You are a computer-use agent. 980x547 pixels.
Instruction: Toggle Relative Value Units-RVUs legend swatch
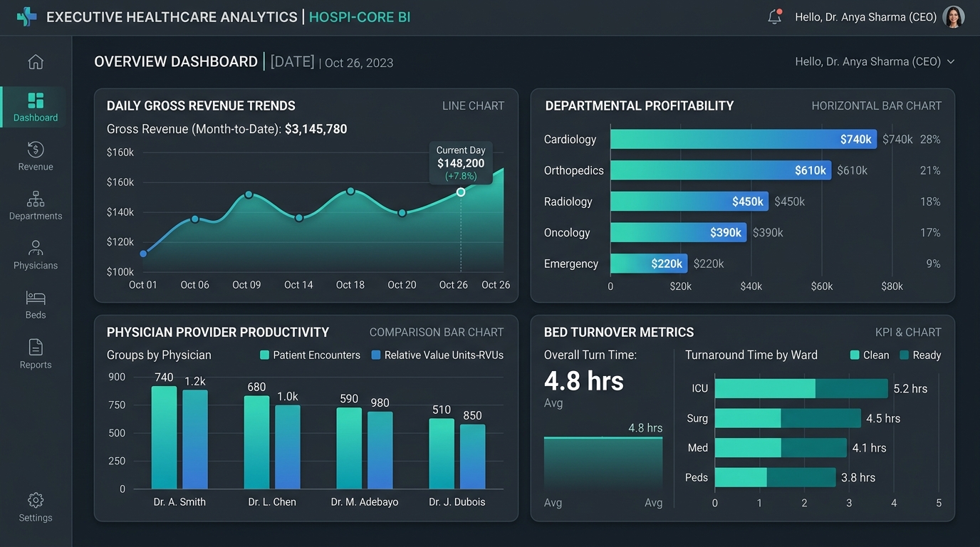(376, 355)
